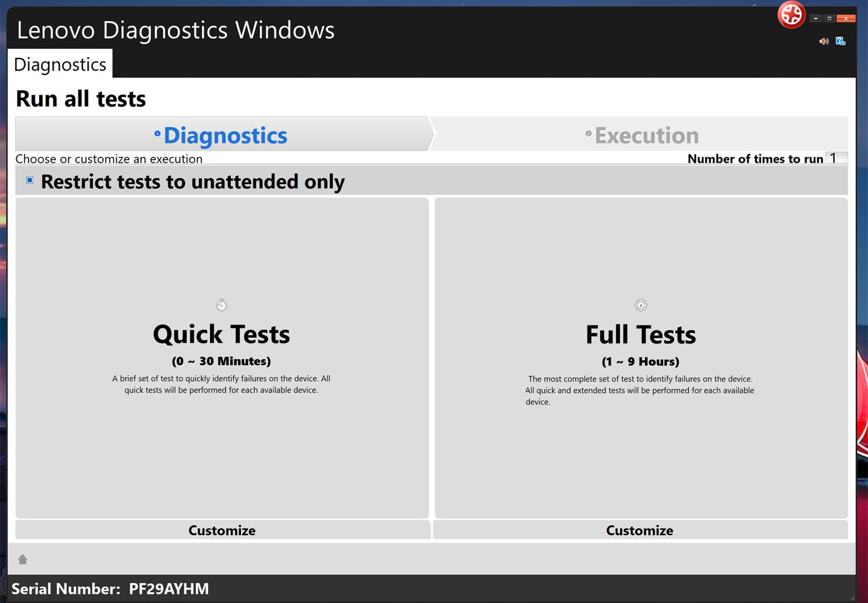Maximize the Lenovo Diagnostics window
Image resolution: width=868 pixels, height=603 pixels.
click(x=829, y=19)
